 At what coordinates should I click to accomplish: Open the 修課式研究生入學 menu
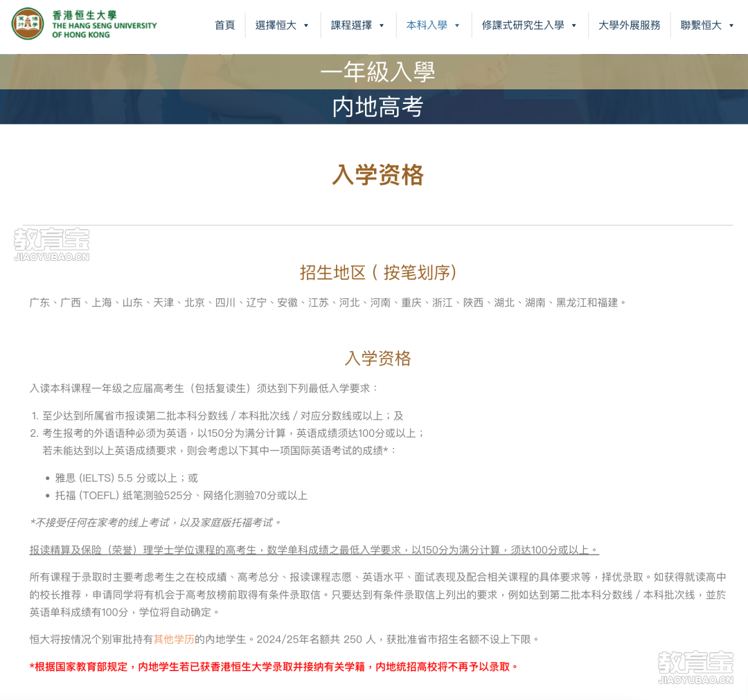[x=523, y=26]
